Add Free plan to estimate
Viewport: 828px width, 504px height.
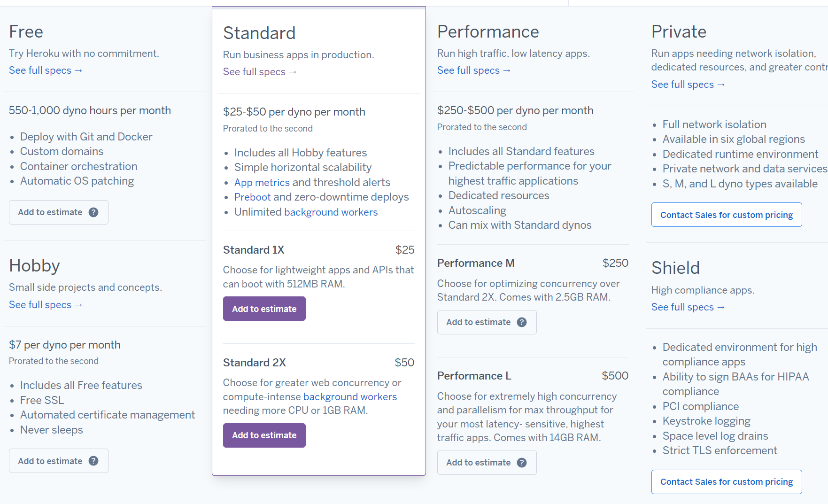pyautogui.click(x=59, y=212)
